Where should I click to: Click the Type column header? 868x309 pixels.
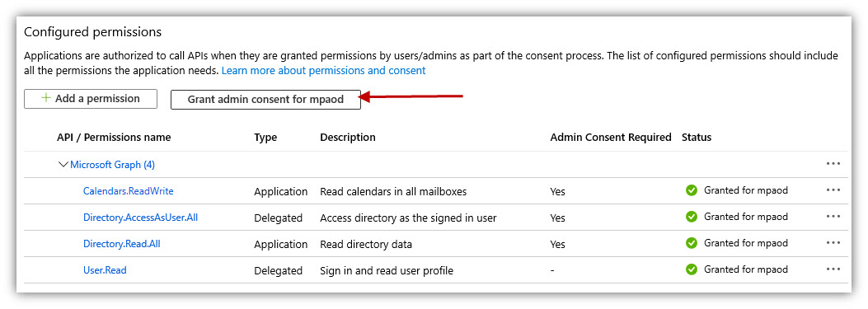tap(265, 138)
